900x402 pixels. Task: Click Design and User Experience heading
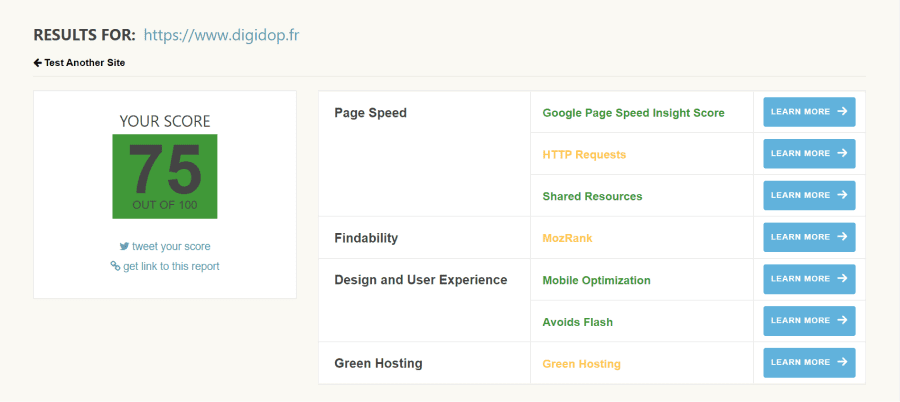click(x=421, y=280)
